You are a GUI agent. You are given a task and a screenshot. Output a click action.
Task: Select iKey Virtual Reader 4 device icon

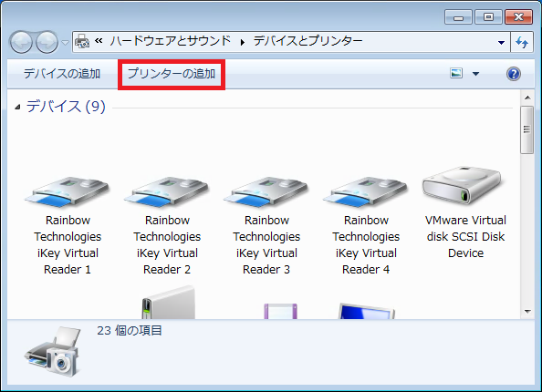(x=366, y=192)
